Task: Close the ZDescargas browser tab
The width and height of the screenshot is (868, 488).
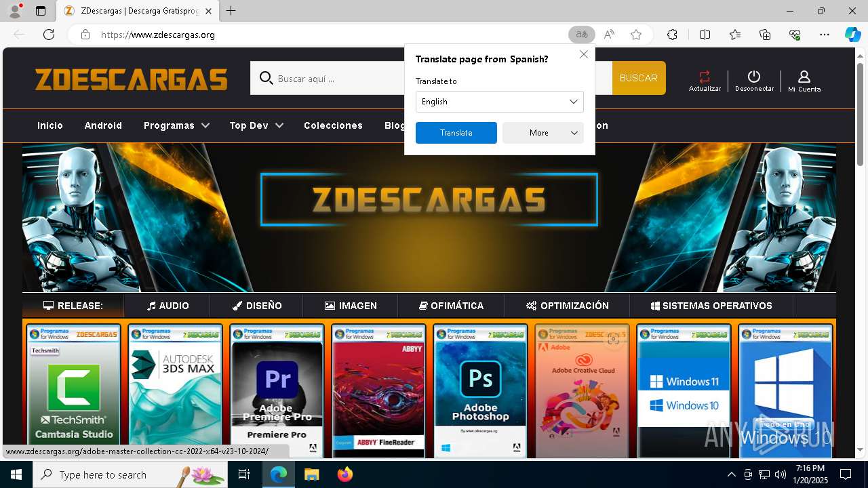Action: (209, 11)
